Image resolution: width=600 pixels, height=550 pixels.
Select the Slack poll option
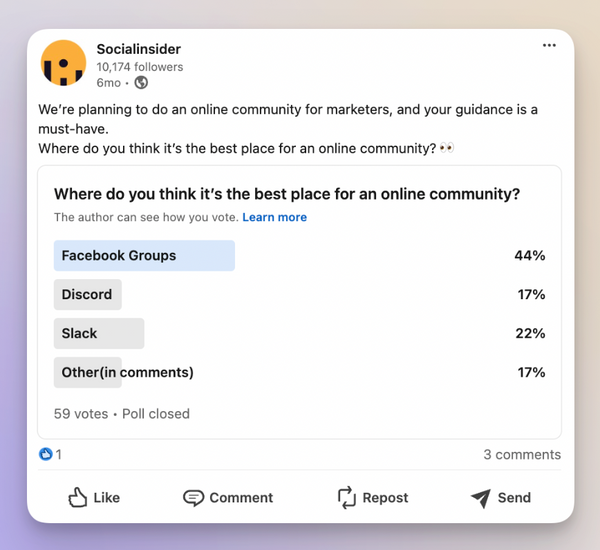[x=80, y=333]
